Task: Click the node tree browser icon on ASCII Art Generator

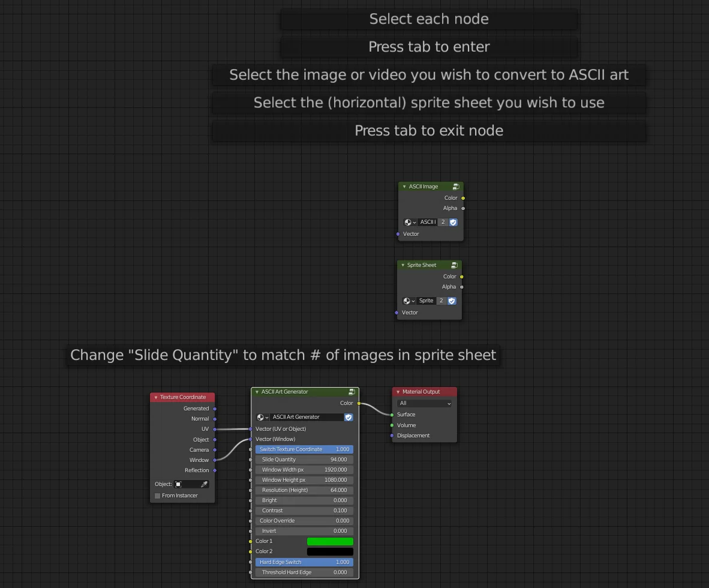Action: pos(262,417)
